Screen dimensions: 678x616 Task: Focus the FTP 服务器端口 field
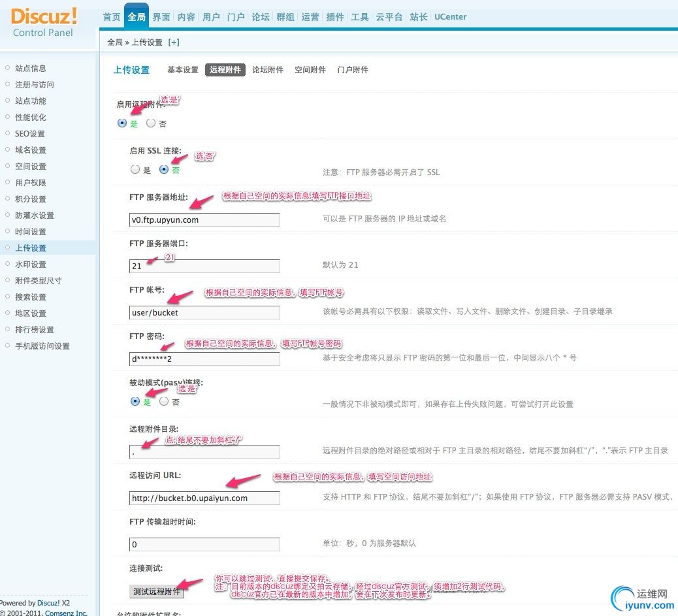pos(204,266)
